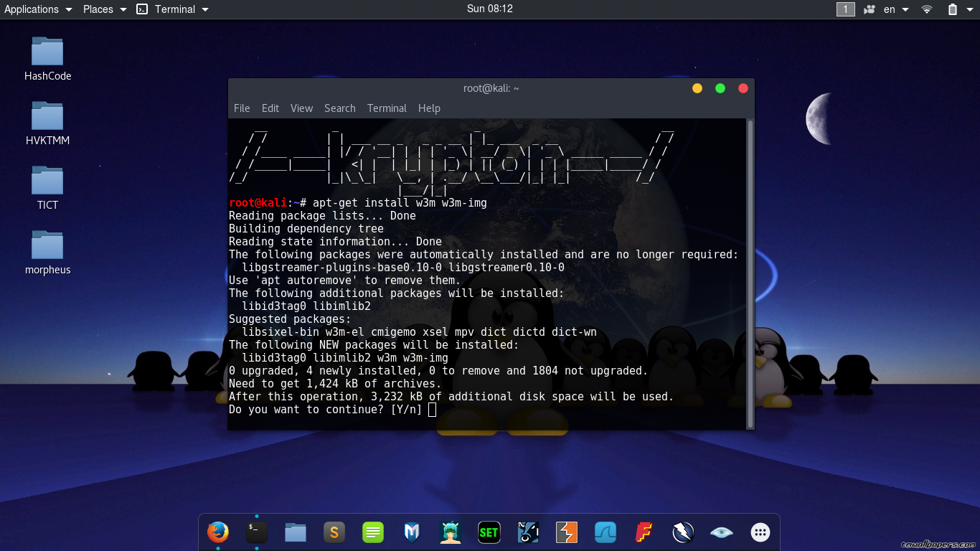Viewport: 980px width, 551px height.
Task: Open the Terminal icon in the dock
Action: point(257,532)
